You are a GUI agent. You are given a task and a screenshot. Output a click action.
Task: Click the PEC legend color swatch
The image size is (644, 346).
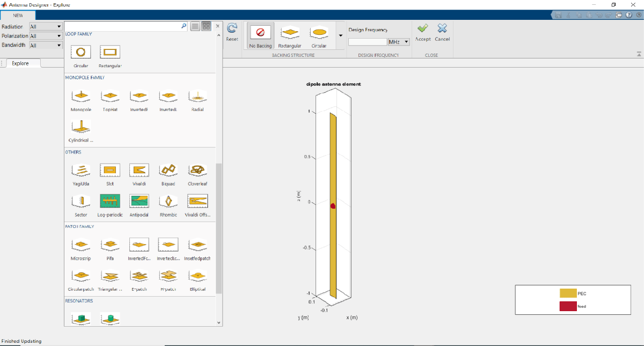tap(568, 293)
